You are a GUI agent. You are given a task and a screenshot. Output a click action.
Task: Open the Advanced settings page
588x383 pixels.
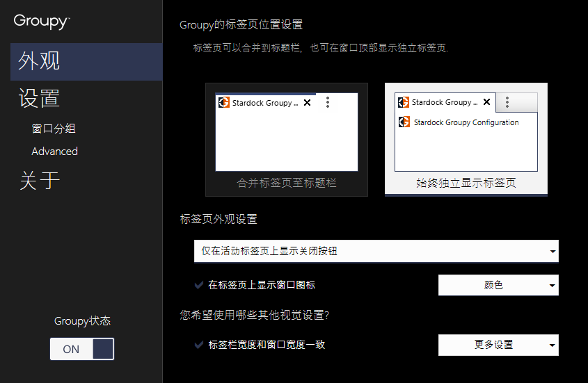pyautogui.click(x=54, y=152)
